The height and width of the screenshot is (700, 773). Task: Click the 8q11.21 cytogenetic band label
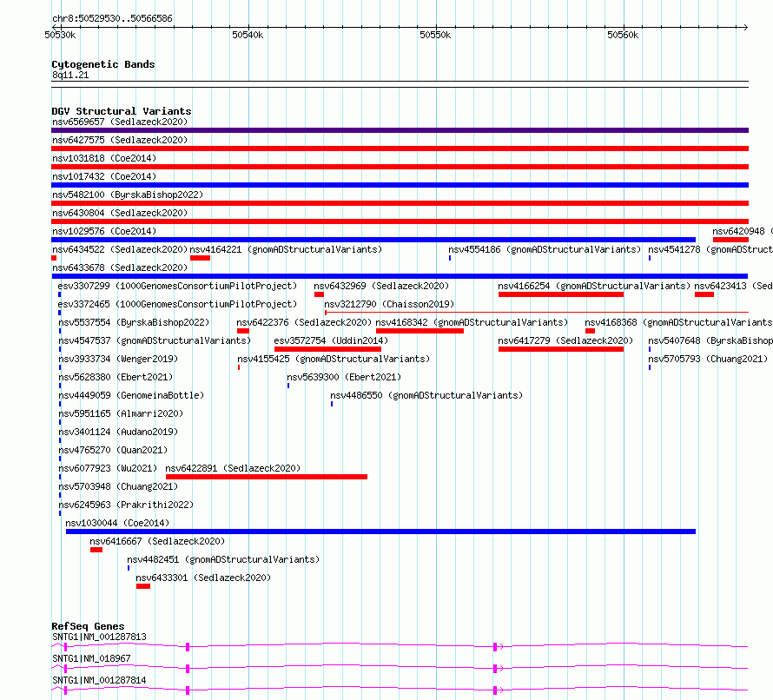point(70,75)
